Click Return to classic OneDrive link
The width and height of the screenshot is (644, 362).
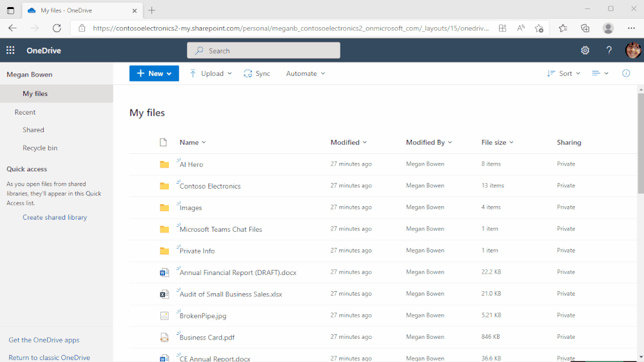point(49,357)
